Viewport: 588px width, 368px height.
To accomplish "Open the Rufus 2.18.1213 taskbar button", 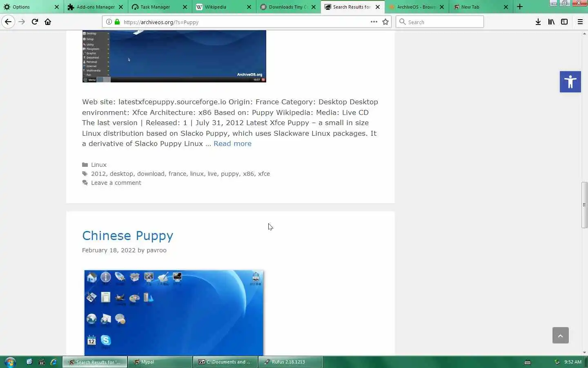I will [291, 362].
